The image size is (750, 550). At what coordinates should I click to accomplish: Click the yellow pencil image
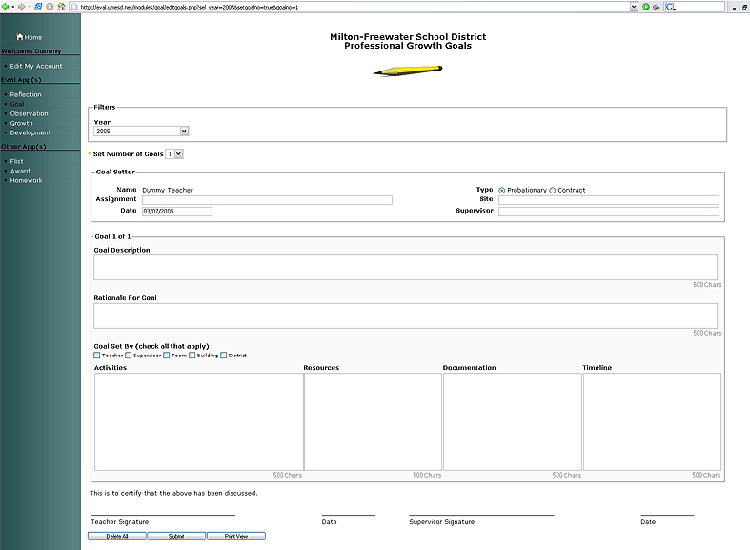[408, 70]
